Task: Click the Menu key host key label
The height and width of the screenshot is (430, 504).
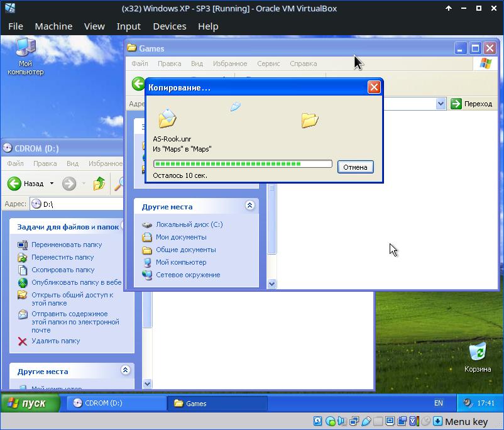Action: click(x=466, y=421)
